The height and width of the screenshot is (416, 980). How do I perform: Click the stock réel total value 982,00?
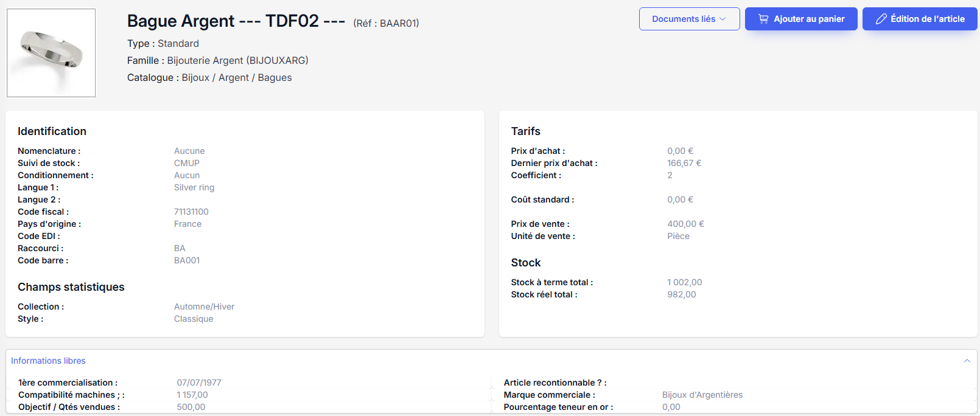click(681, 294)
